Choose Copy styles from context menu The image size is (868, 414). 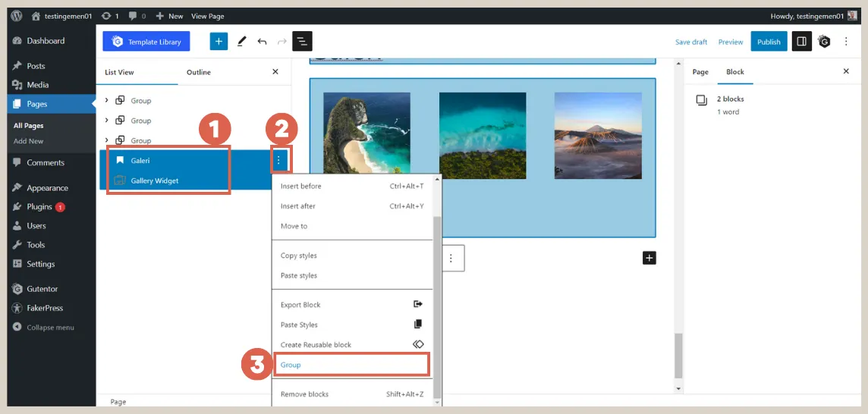coord(352,256)
